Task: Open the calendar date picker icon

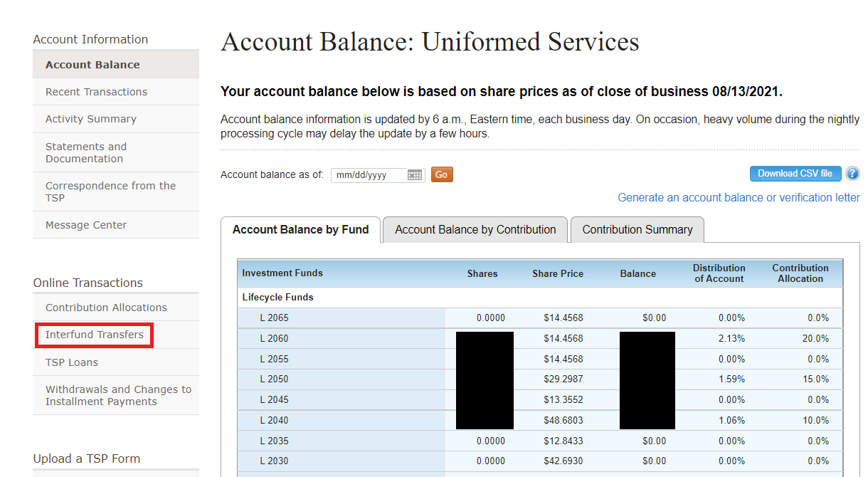Action: (x=415, y=174)
